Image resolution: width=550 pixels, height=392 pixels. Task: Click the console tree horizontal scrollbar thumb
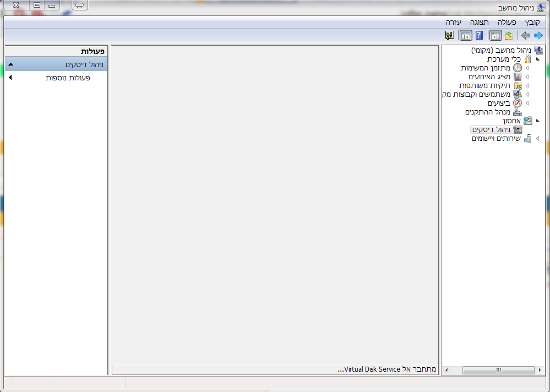click(x=498, y=371)
